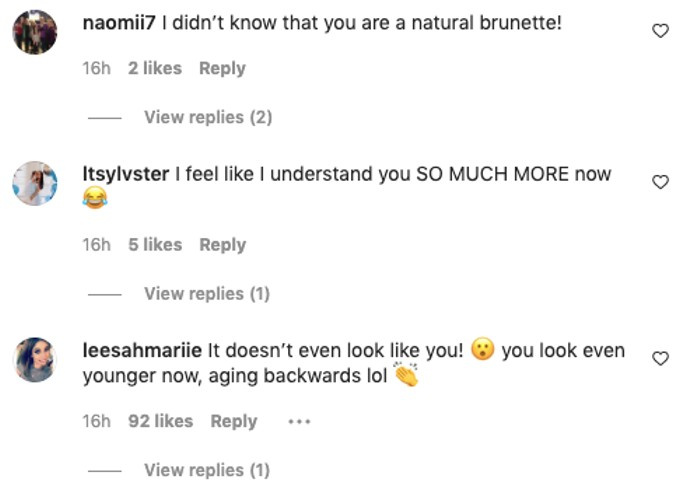
Task: Open leesahmariie's profile picture
Action: tap(35, 359)
